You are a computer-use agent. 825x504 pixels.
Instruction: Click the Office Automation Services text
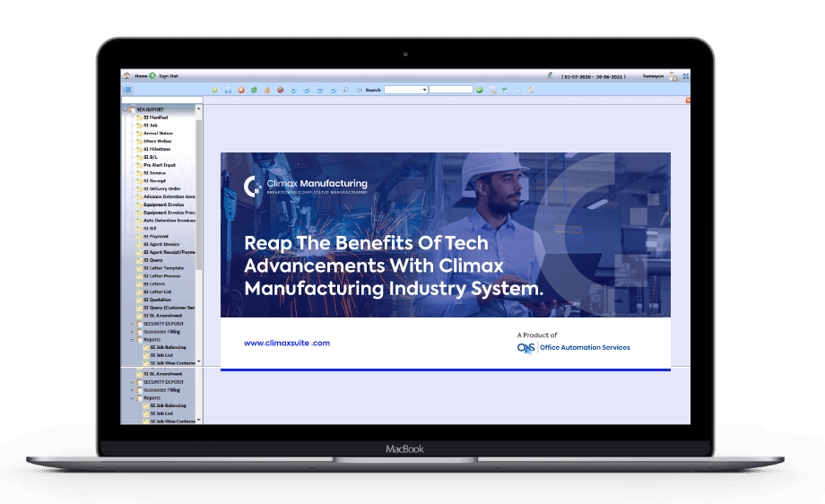coord(585,347)
